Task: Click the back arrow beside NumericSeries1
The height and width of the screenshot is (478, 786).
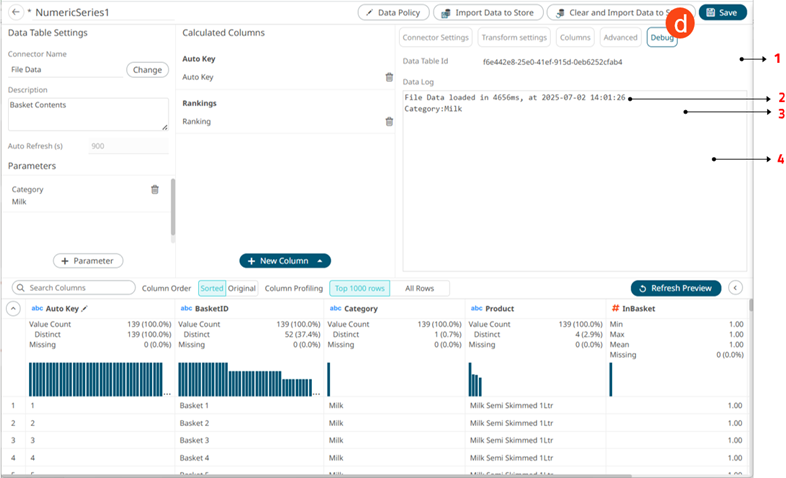Action: tap(16, 12)
